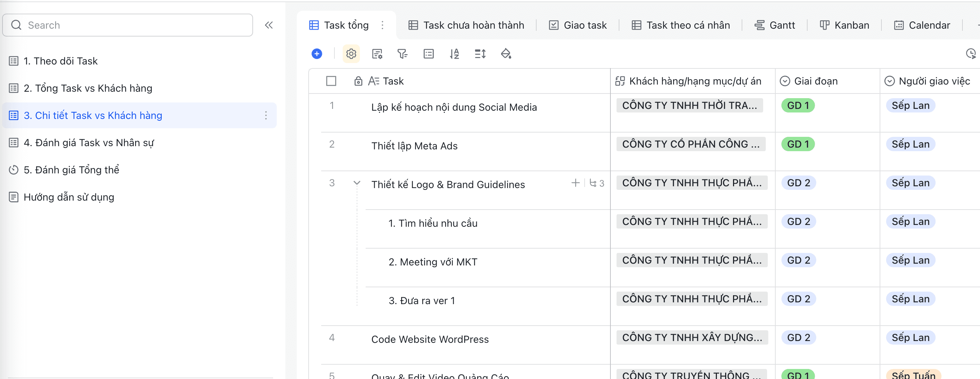Open the fill color paint bucket icon
Viewport: 980px width, 379px height.
(506, 54)
